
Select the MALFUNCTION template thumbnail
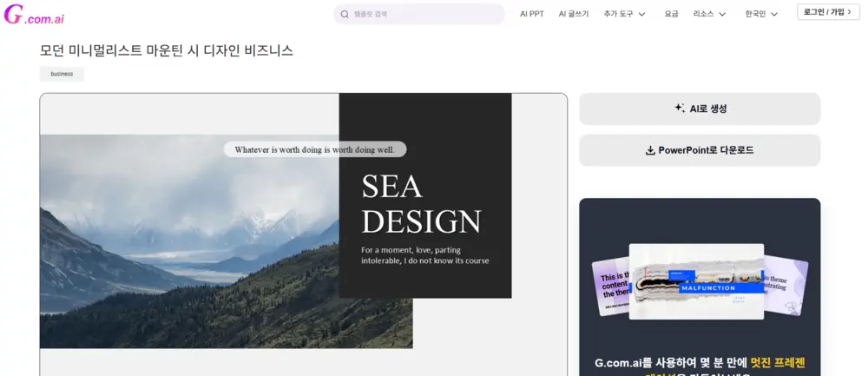(x=696, y=281)
